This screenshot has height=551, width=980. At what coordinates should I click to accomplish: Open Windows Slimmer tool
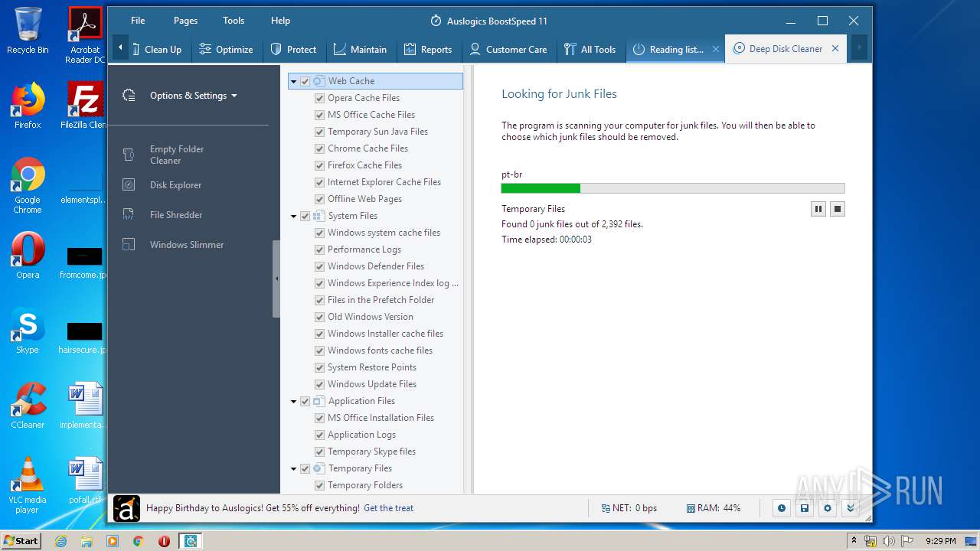pyautogui.click(x=187, y=245)
